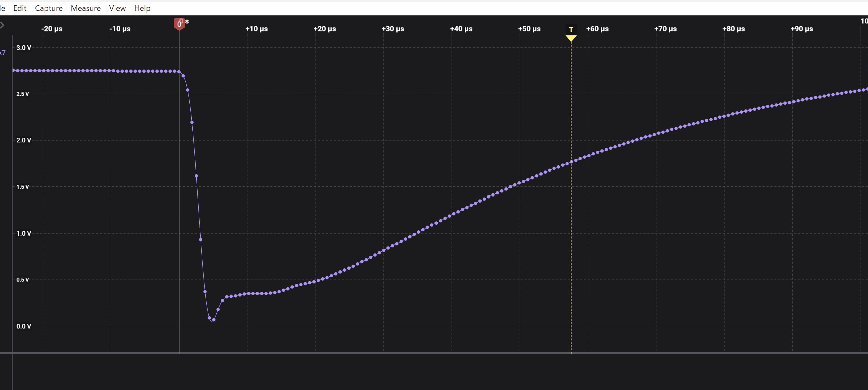Click the 3.0 V axis label
The width and height of the screenshot is (868, 390).
pyautogui.click(x=23, y=48)
